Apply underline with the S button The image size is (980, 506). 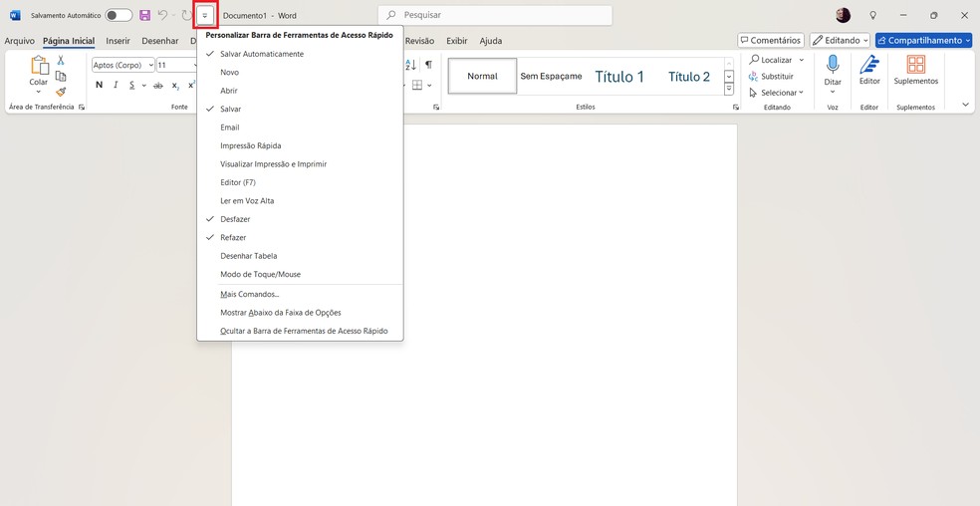tap(131, 85)
